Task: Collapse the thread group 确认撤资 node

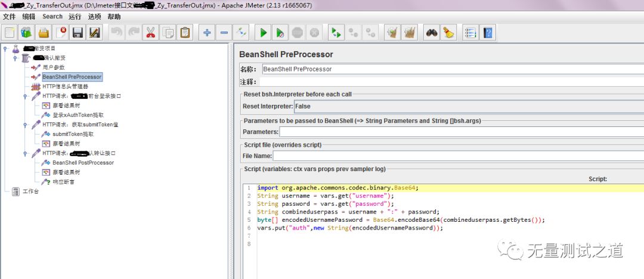Action: click(15, 58)
